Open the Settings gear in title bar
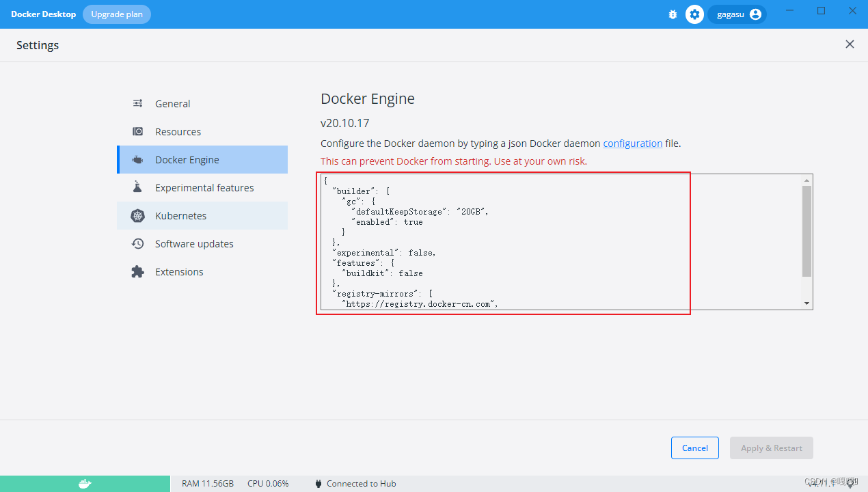 [694, 14]
